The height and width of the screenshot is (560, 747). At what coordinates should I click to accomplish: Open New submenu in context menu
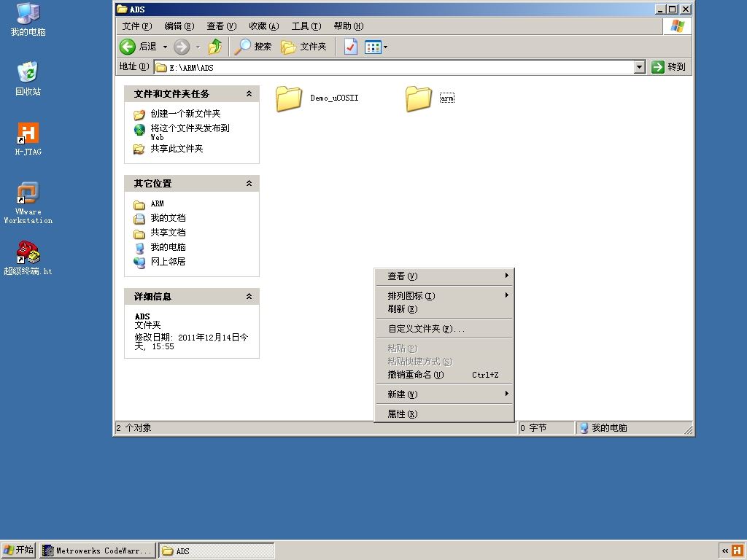444,394
